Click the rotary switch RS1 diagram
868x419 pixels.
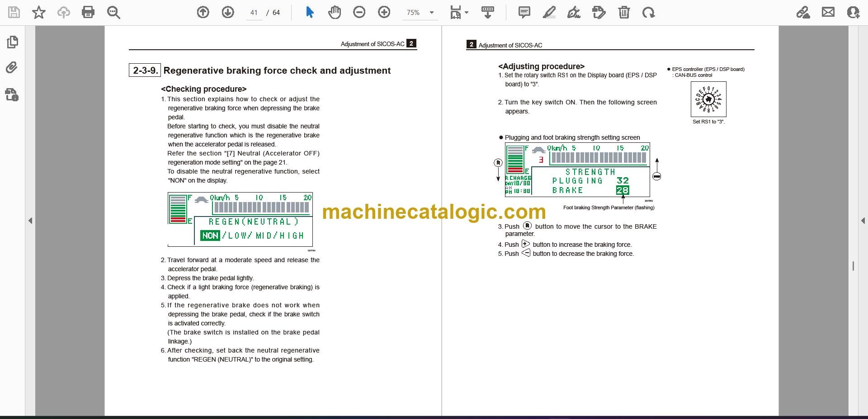[x=708, y=99]
